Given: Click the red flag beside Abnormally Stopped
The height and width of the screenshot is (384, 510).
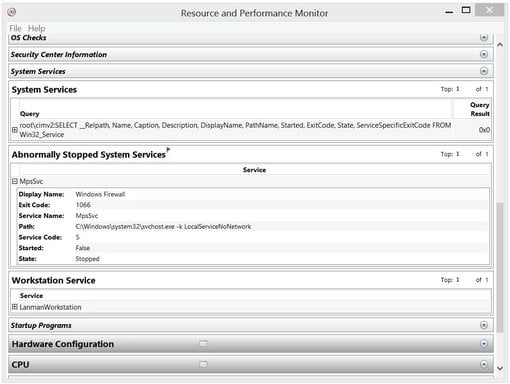Looking at the screenshot, I should [168, 150].
